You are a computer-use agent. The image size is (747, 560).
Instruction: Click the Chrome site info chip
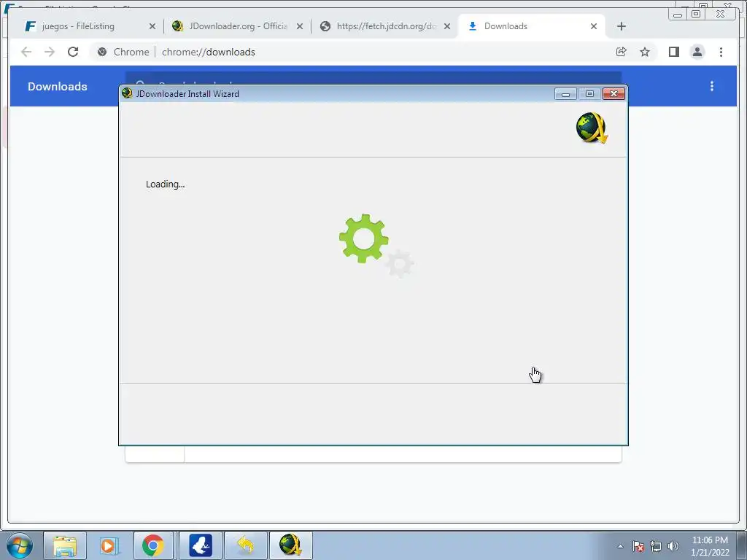pos(123,52)
